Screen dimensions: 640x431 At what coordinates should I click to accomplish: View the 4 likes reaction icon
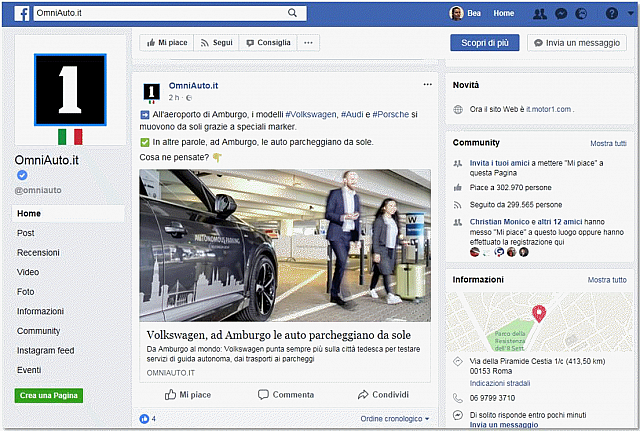pyautogui.click(x=144, y=419)
